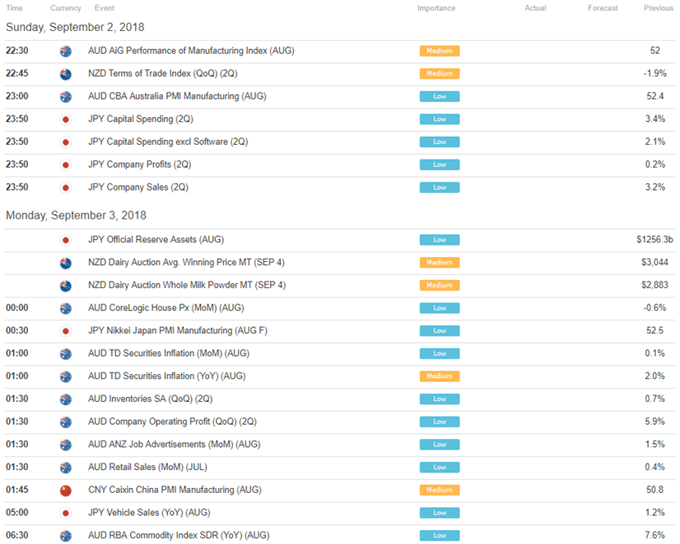This screenshot has width=680, height=544.
Task: Click the Medium badge for NZD Terms of Trade Index
Action: click(439, 73)
